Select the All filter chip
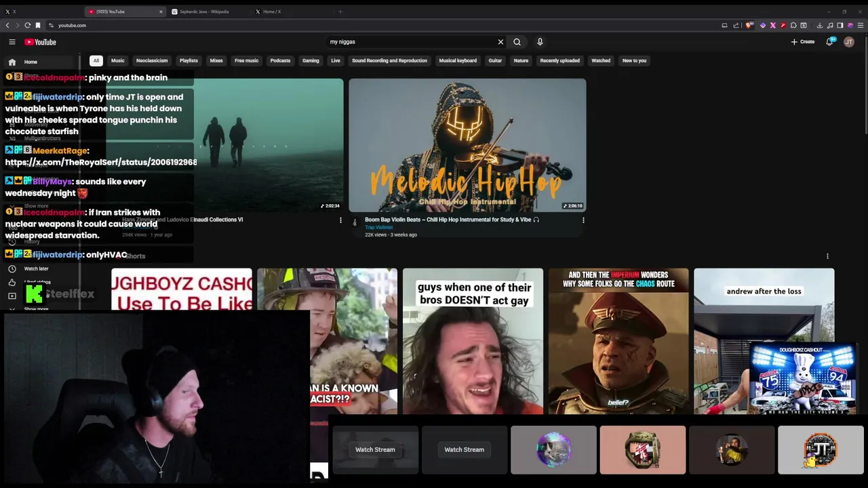Image resolution: width=868 pixels, height=488 pixels. pos(96,60)
